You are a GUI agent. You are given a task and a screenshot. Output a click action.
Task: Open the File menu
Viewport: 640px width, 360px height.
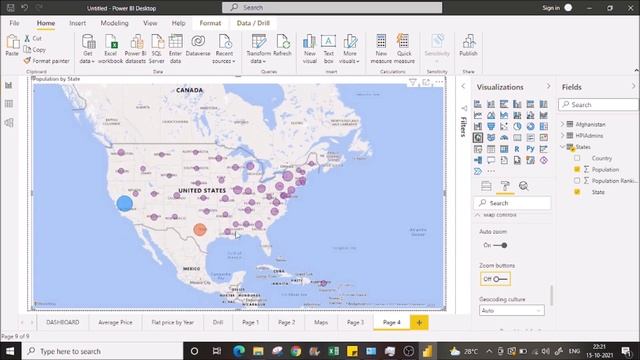tap(14, 23)
